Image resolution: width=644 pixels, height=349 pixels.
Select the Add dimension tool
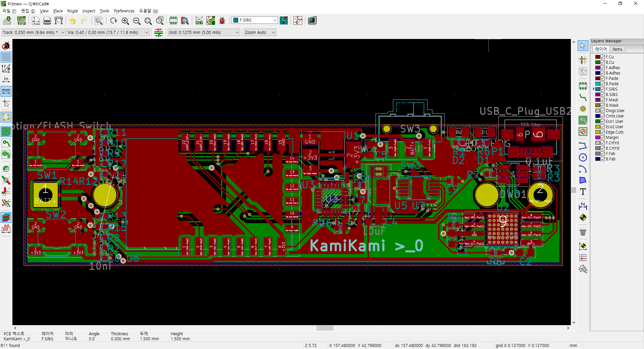coord(583,206)
